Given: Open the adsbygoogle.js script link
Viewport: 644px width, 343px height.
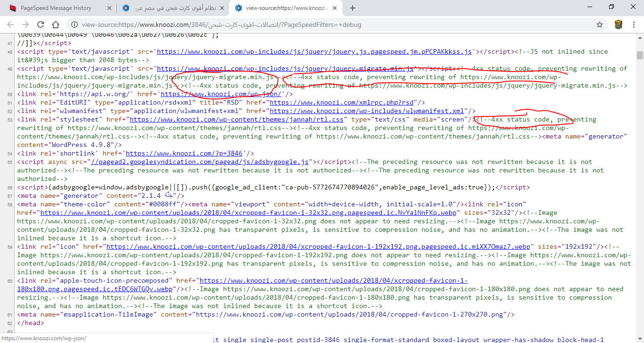Looking at the screenshot, I should [x=200, y=162].
